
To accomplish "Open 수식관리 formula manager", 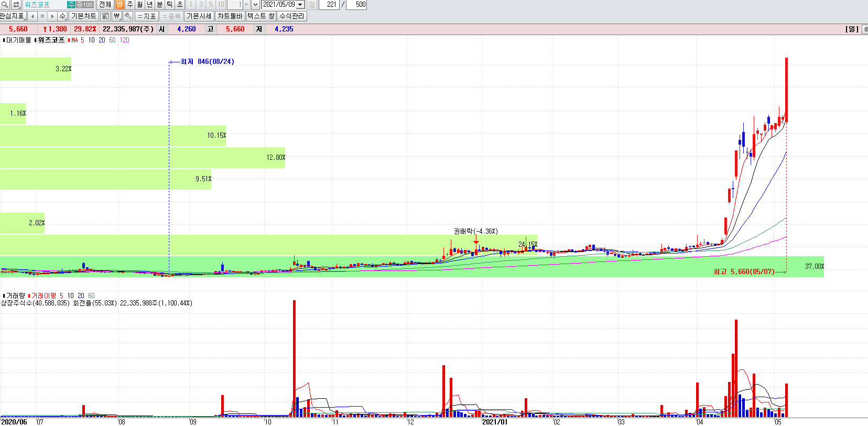I will click(x=292, y=16).
